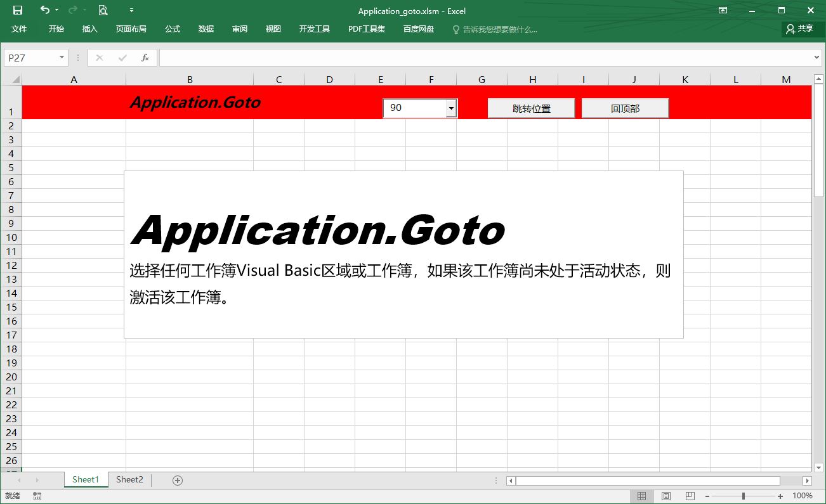This screenshot has width=826, height=504.
Task: Click the Save icon in the title bar
Action: coord(18,10)
